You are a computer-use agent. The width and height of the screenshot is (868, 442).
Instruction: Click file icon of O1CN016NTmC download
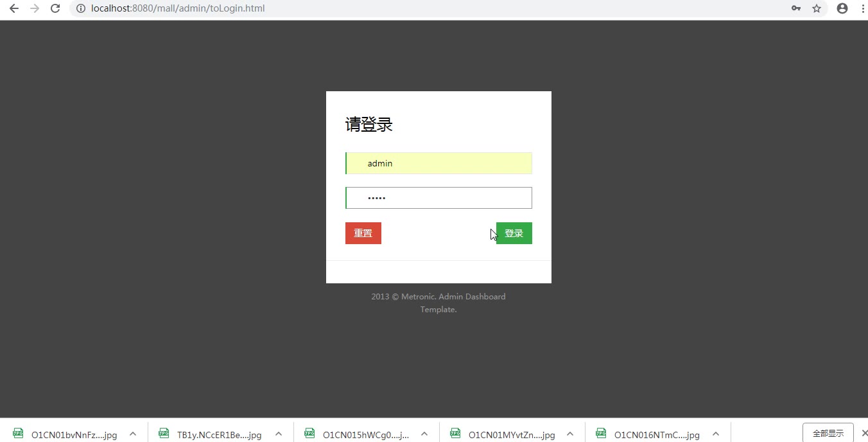pos(601,433)
